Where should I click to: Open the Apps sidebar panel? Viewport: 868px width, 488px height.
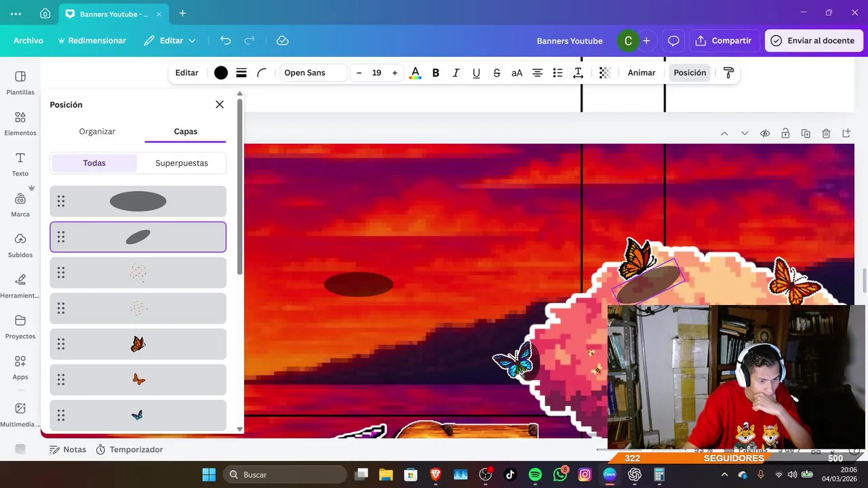click(20, 367)
